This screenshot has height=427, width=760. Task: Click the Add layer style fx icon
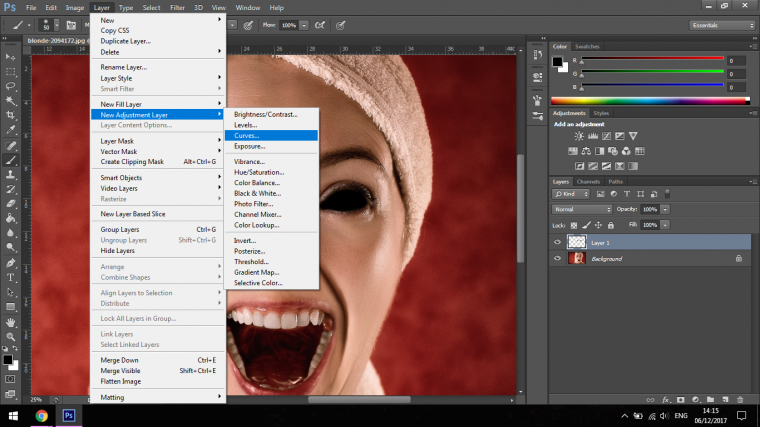tap(665, 399)
